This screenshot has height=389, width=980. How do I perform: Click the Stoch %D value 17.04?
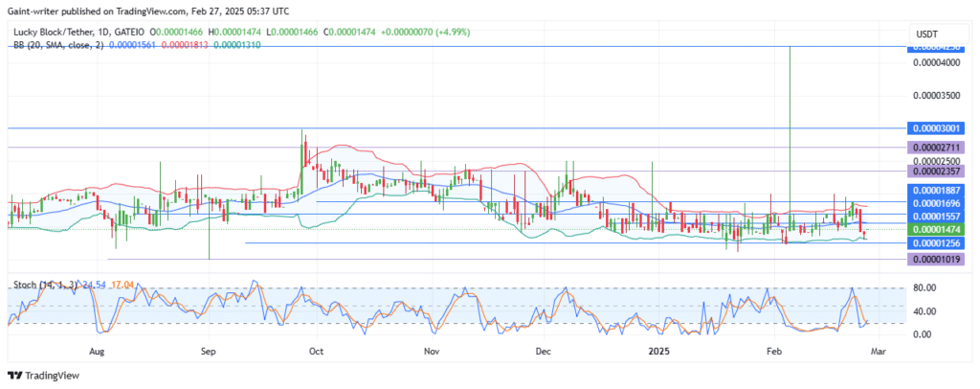122,286
